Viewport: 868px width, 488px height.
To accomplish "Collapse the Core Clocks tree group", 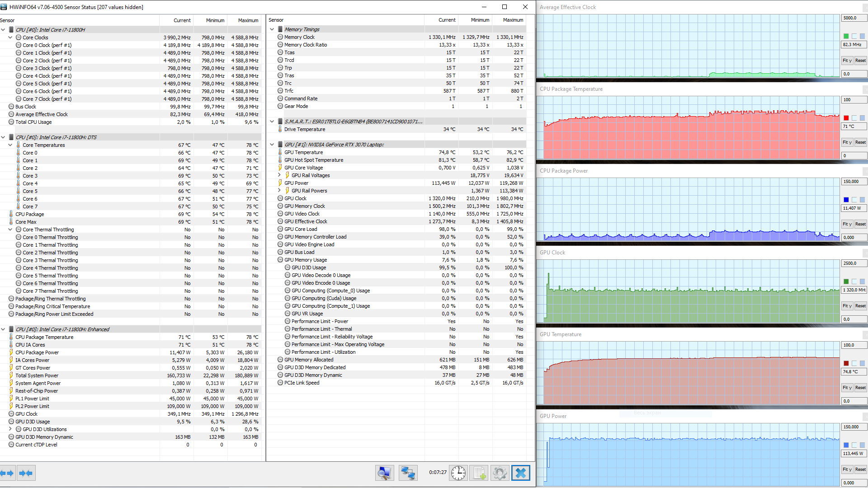I will coord(10,38).
